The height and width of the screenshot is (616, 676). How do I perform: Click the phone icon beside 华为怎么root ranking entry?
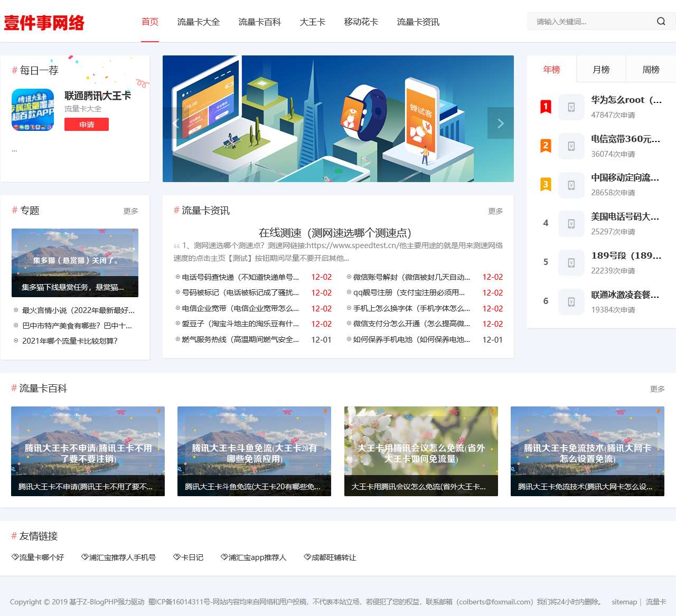click(x=571, y=107)
